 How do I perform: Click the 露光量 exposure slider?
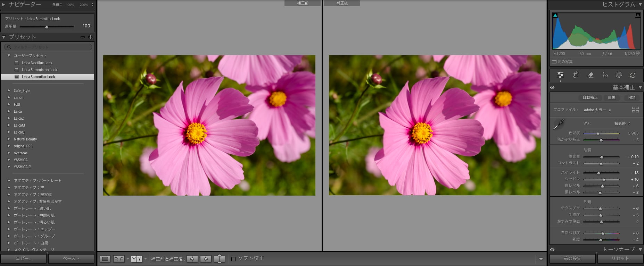601,157
